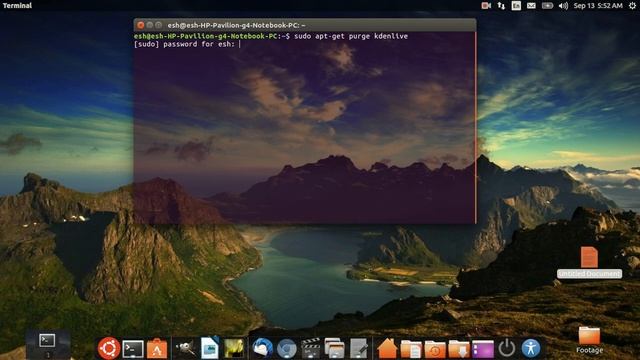The width and height of the screenshot is (640, 360).
Task: Open the sound volume indicator
Action: click(563, 5)
